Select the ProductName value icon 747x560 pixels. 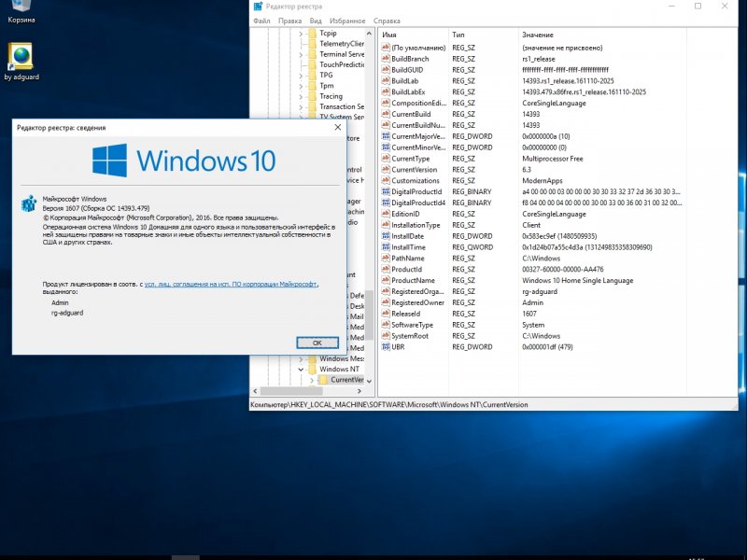coord(386,280)
